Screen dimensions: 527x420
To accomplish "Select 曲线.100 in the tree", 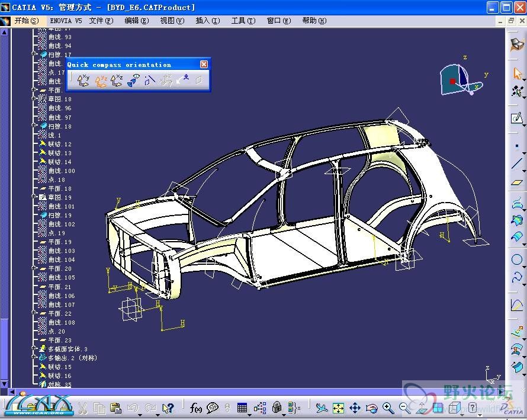I will click(62, 171).
